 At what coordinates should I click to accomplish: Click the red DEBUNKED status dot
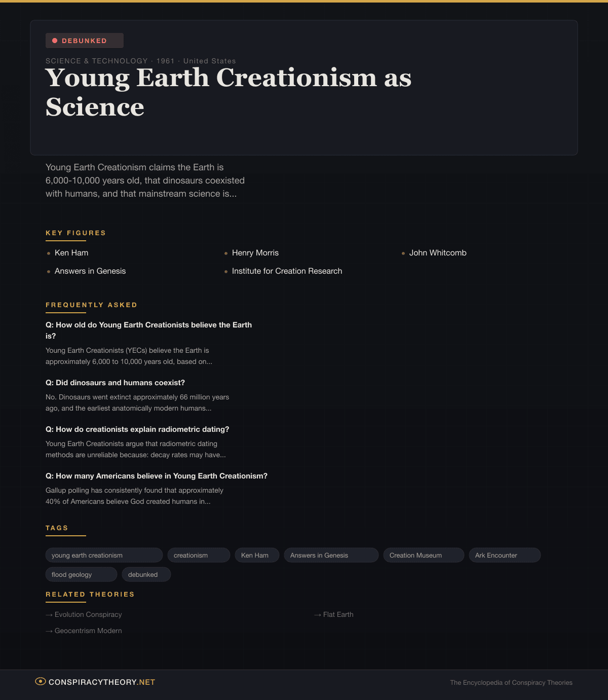click(55, 41)
